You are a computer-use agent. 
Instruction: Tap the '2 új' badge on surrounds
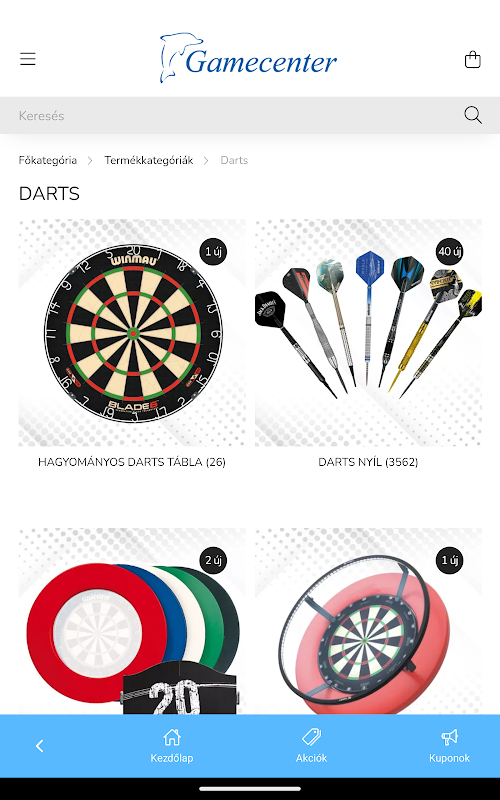[x=213, y=560]
